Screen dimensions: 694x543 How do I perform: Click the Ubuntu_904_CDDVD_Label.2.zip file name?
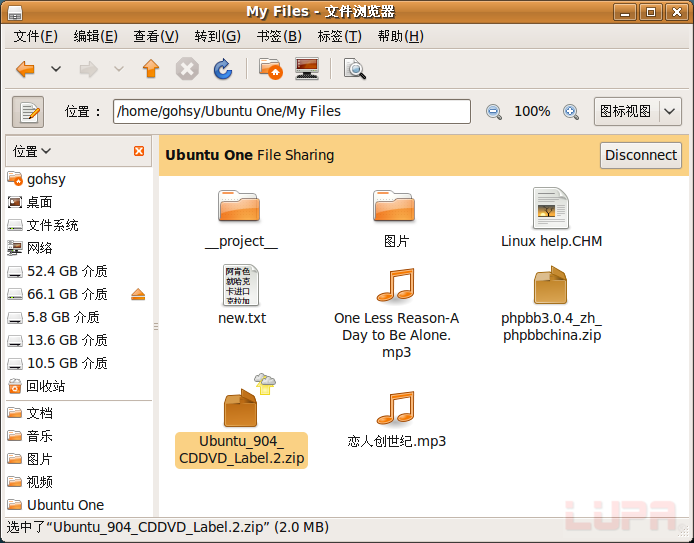(x=241, y=450)
